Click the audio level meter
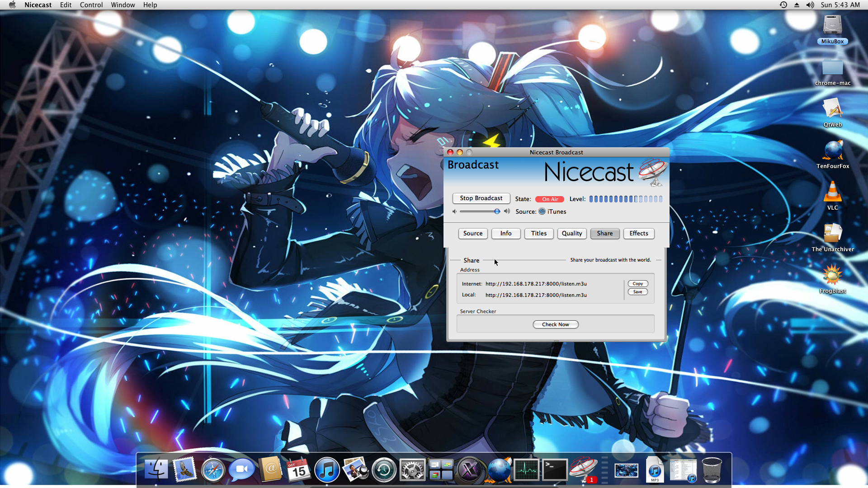 [626, 199]
